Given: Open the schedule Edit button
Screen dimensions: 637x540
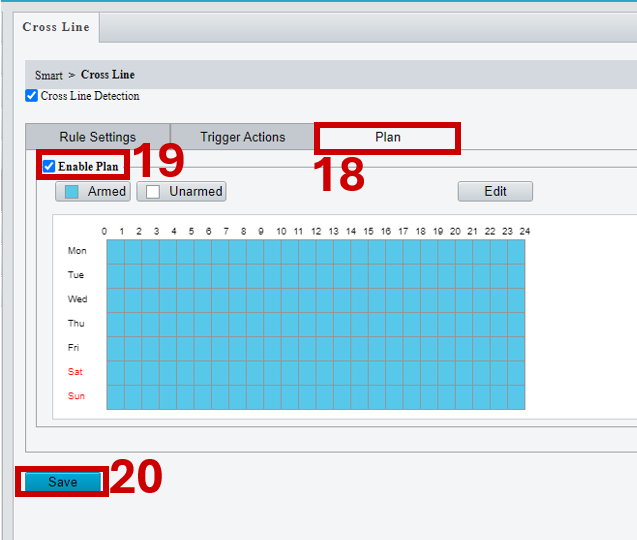Looking at the screenshot, I should 495,191.
